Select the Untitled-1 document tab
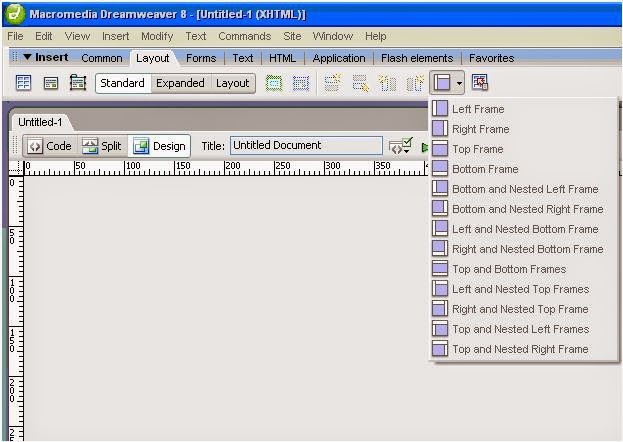Viewport: 623px width, 442px height. 41,122
